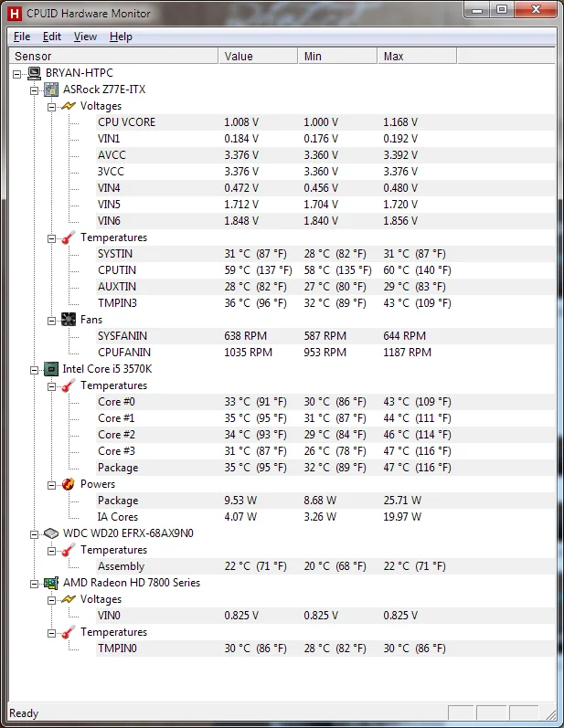Click the Radeon Voltages lightning icon
Viewport: 564px width, 728px height.
click(69, 599)
